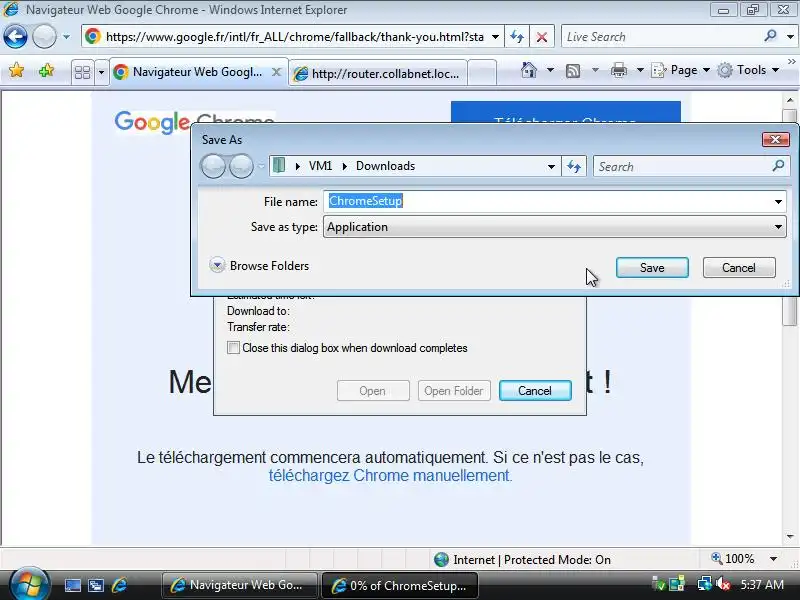The height and width of the screenshot is (600, 800).
Task: Click the Save button
Action: point(652,267)
